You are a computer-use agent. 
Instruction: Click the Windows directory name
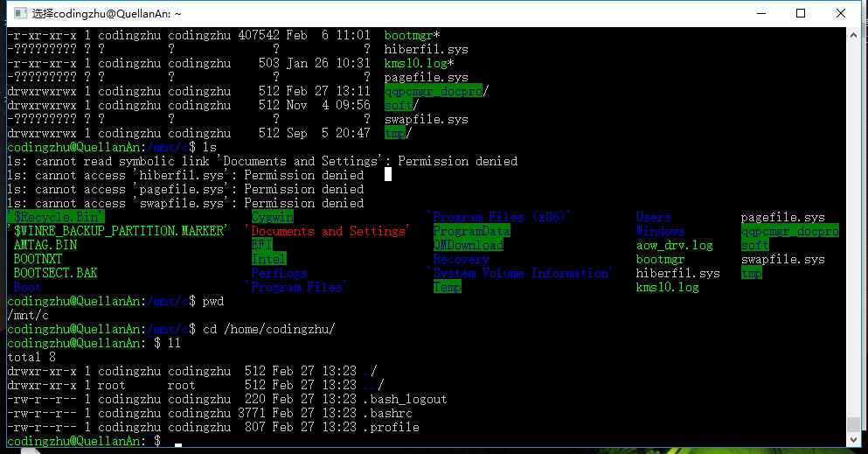661,231
